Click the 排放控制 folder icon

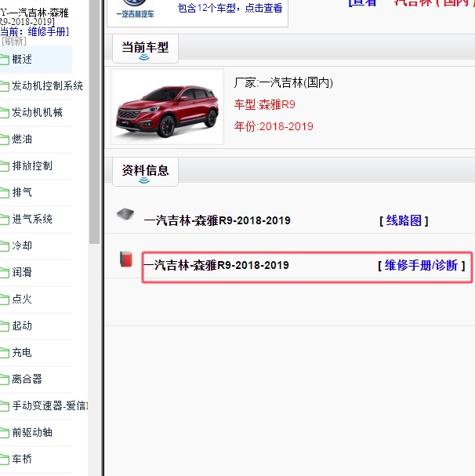coord(4,166)
